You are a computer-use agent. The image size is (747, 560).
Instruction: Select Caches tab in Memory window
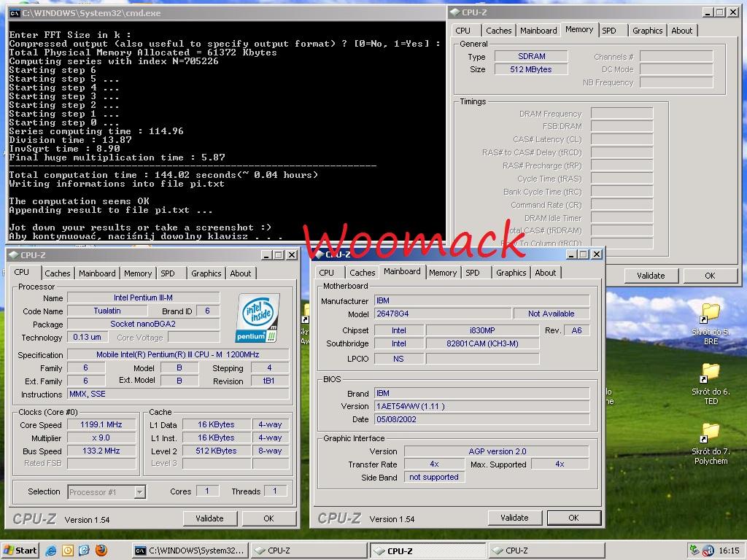(x=498, y=31)
